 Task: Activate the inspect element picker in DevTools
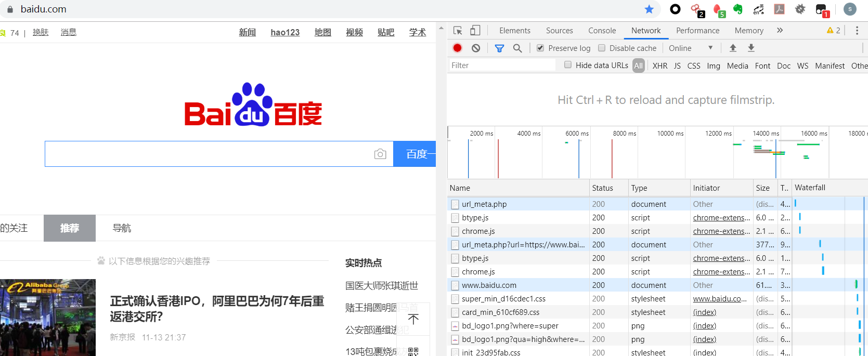[458, 31]
